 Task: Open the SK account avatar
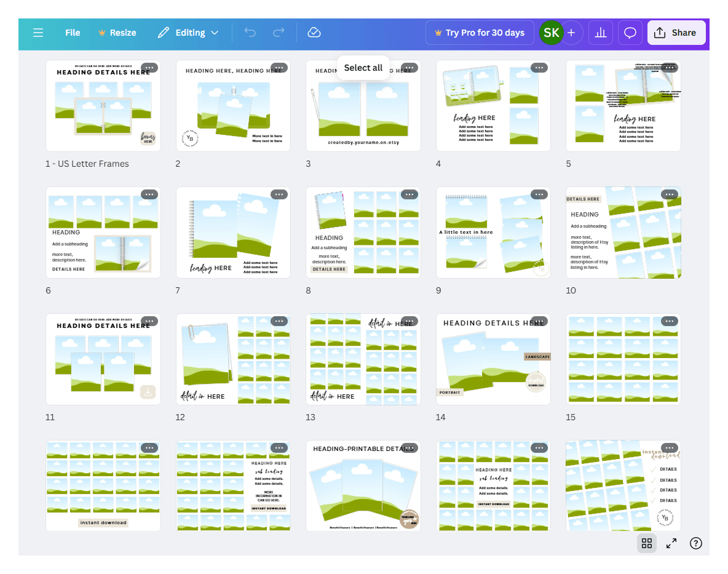pyautogui.click(x=551, y=33)
